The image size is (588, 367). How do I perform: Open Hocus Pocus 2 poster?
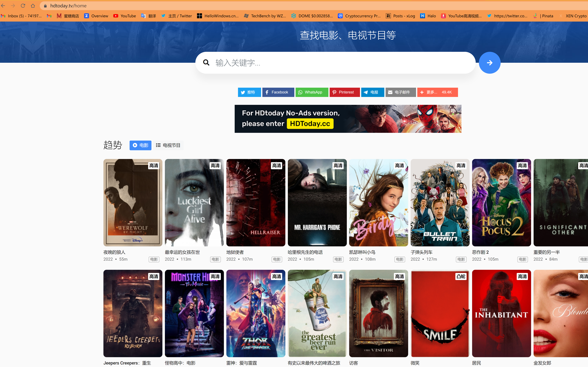click(501, 202)
